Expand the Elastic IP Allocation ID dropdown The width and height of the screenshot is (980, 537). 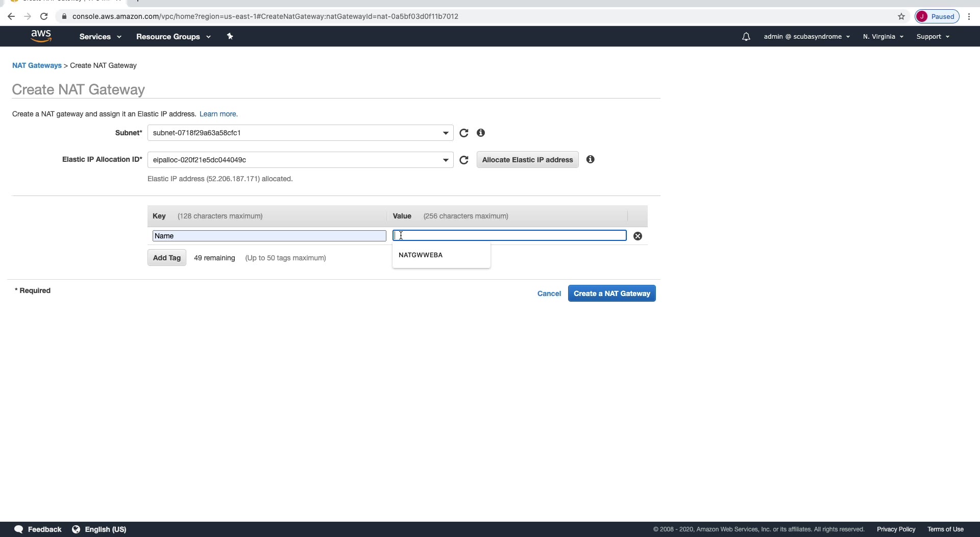click(300, 160)
